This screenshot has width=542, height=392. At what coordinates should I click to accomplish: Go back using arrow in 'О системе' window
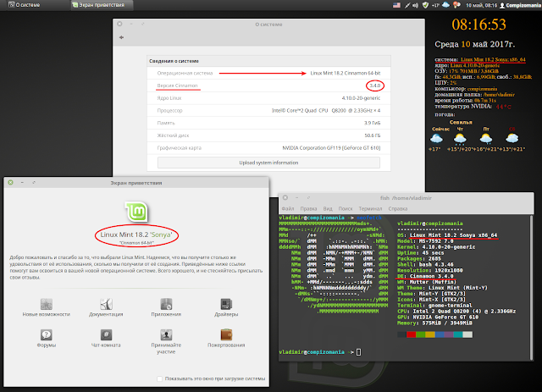coord(121,37)
